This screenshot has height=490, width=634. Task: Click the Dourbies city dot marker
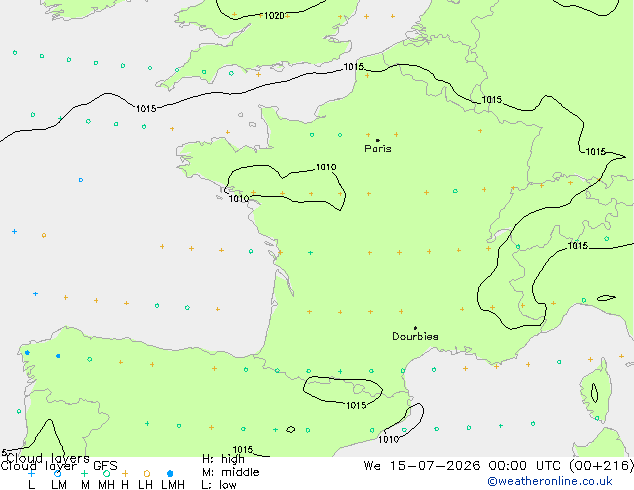click(415, 328)
